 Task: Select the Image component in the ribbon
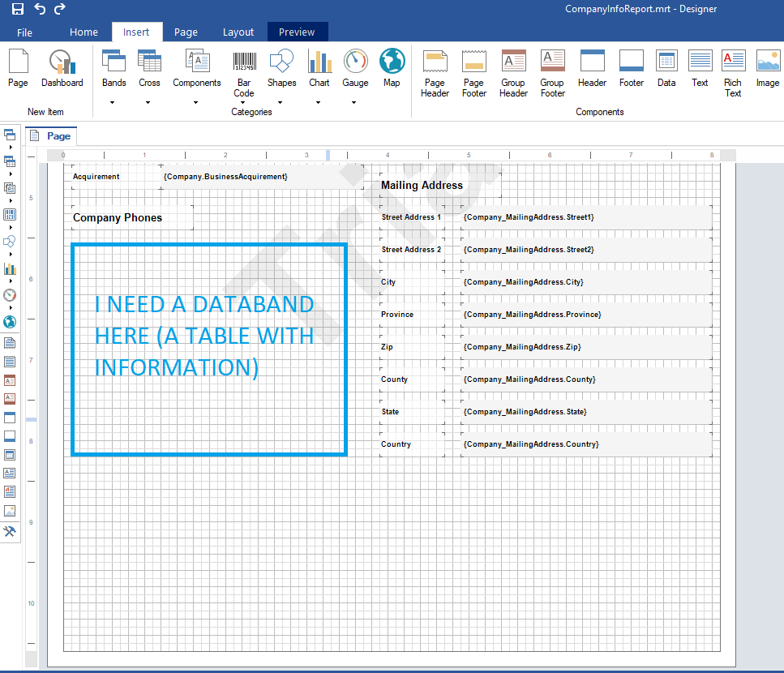click(768, 68)
